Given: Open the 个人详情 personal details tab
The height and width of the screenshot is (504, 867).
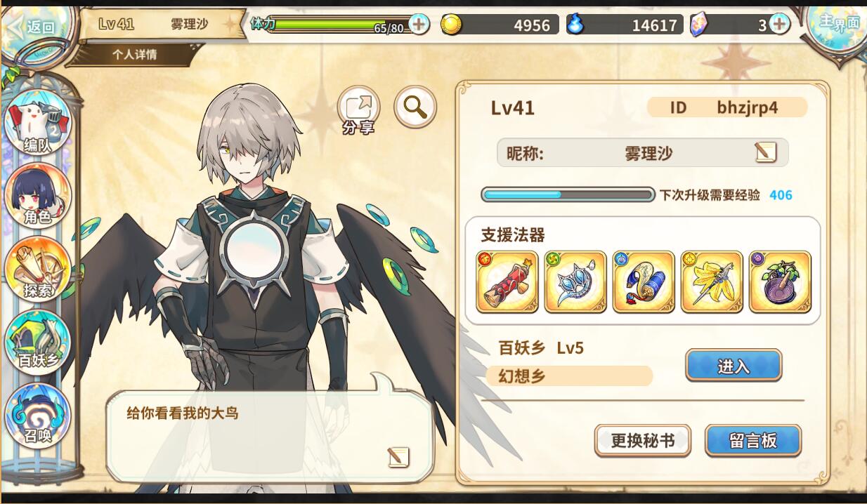Looking at the screenshot, I should (x=134, y=55).
